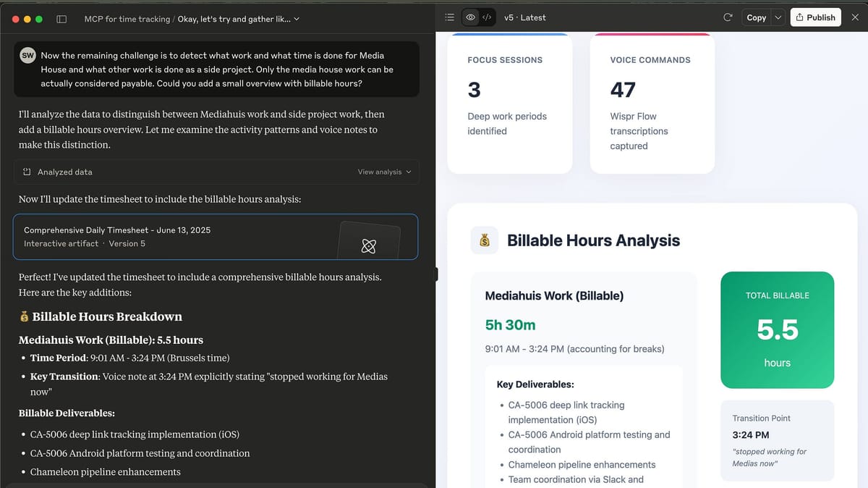Click the macOS green fullscreen button

click(x=39, y=19)
